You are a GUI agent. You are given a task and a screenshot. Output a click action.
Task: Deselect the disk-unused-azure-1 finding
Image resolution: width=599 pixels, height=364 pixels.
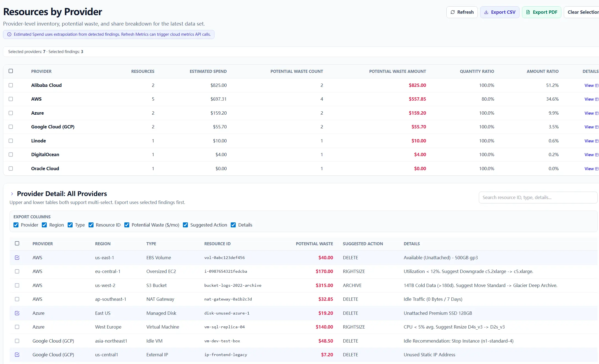(17, 313)
